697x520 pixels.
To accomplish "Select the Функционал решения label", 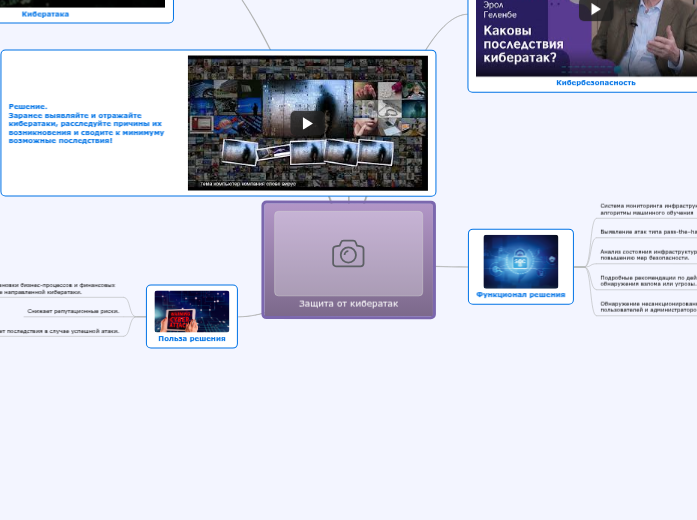I will [x=520, y=295].
